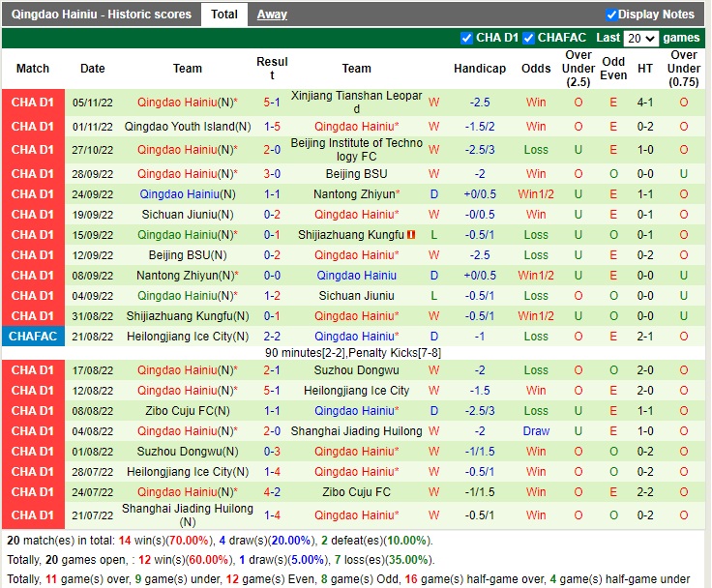This screenshot has height=588, width=712.
Task: Click Beijing Institute of Technology FC link
Action: [356, 150]
